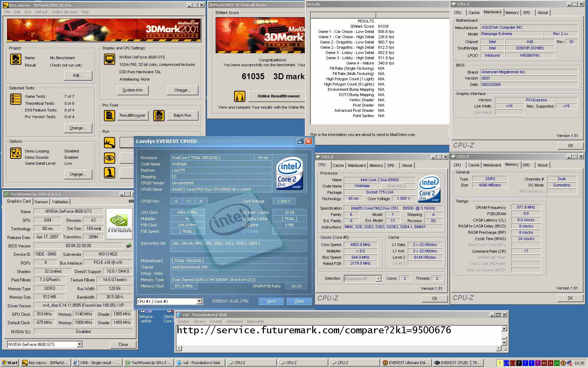Viewport: 588px width, 368px height.
Task: Click the network disconnected tray icon
Action: (x=569, y=363)
